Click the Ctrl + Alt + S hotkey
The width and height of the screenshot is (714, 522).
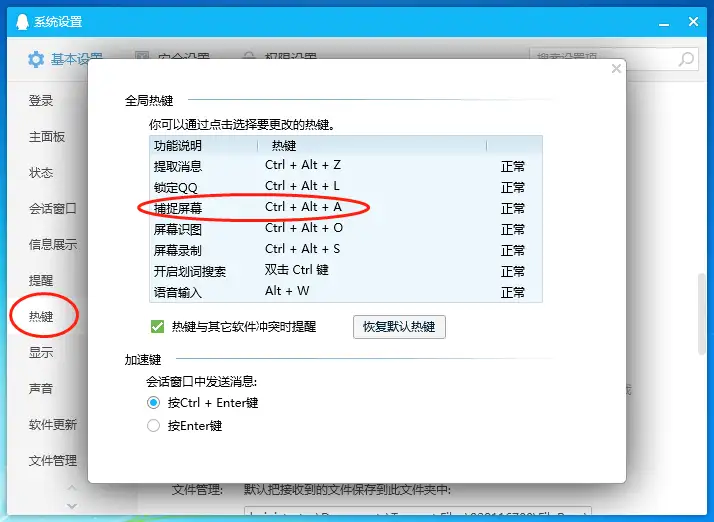click(x=302, y=249)
